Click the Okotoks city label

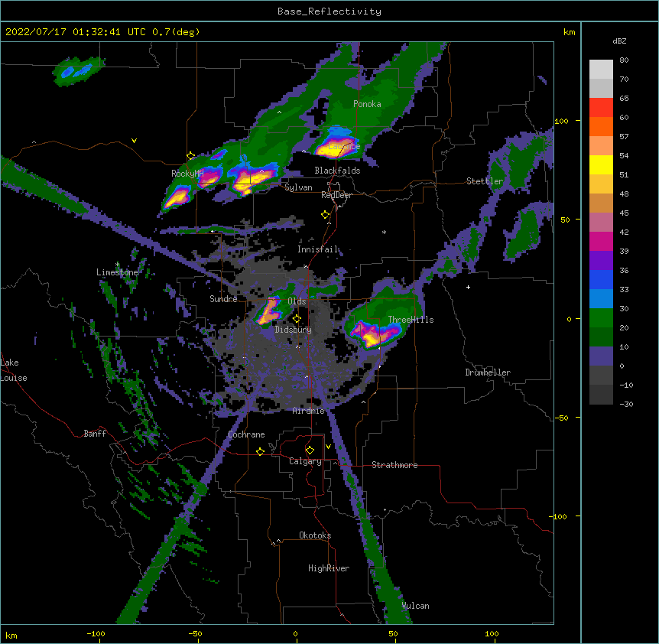tap(315, 535)
